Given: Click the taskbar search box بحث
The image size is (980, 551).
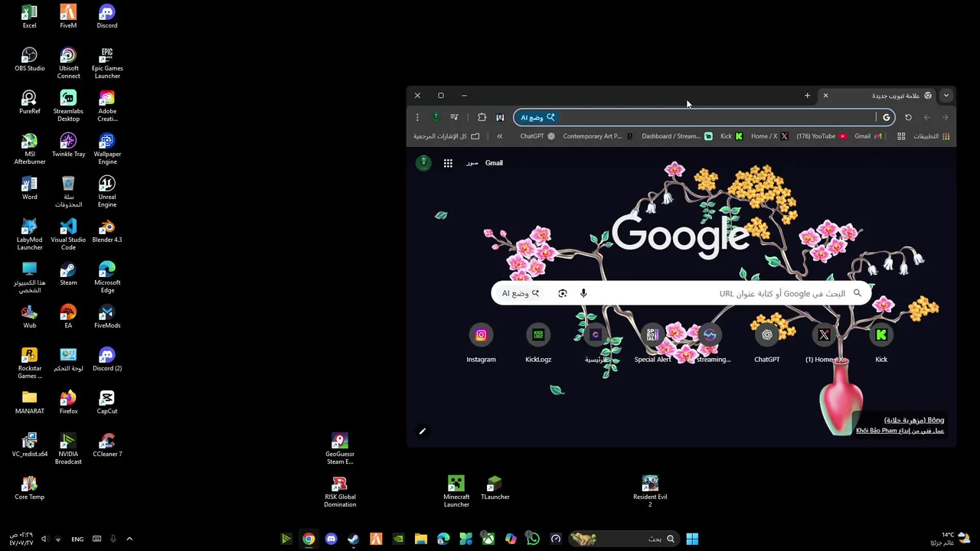Looking at the screenshot, I should 623,539.
